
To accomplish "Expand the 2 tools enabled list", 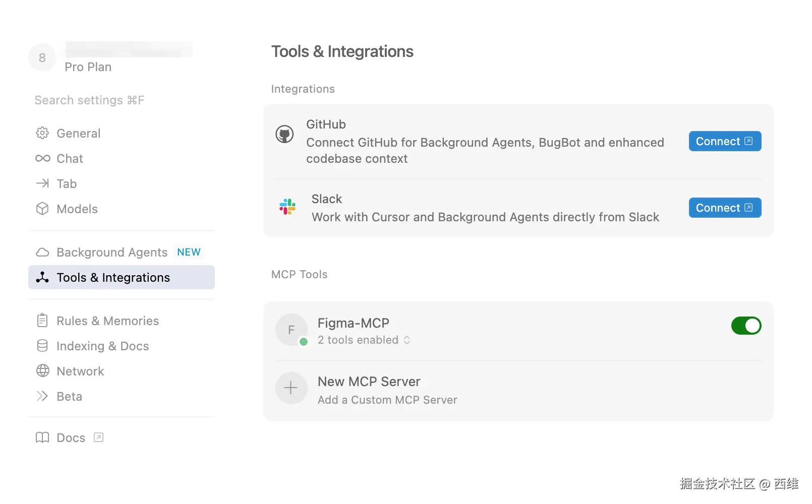I will click(x=363, y=340).
